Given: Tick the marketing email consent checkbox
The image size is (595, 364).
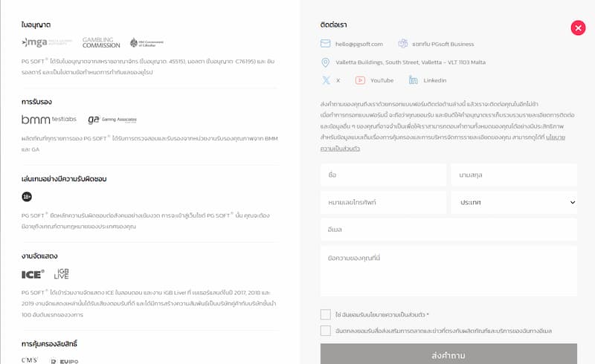Looking at the screenshot, I should 326,331.
